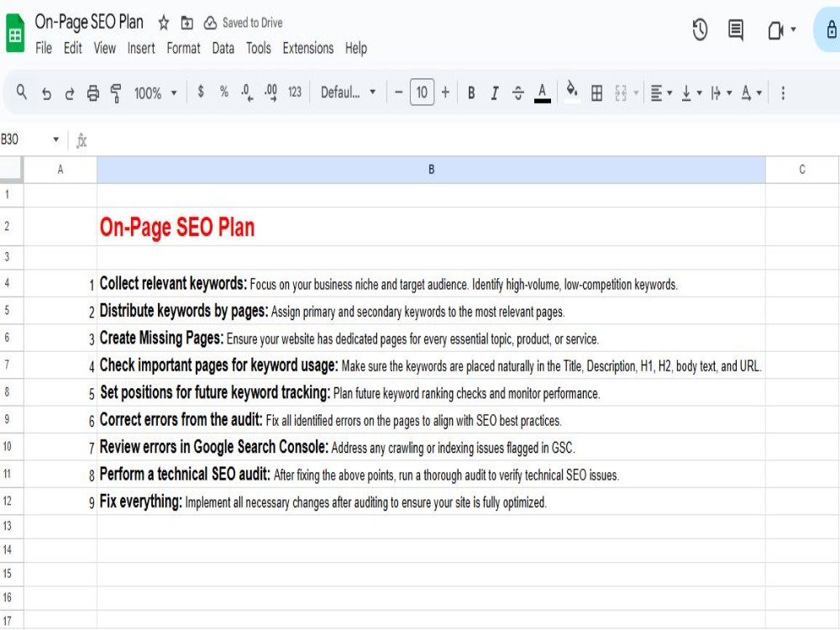
Task: Click the red On-Page SEO Plan title cell
Action: click(431, 227)
